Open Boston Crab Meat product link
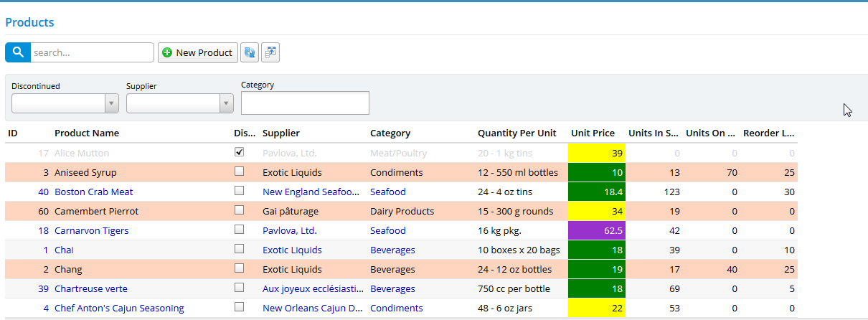Screen dimensions: 868x320 pos(93,192)
